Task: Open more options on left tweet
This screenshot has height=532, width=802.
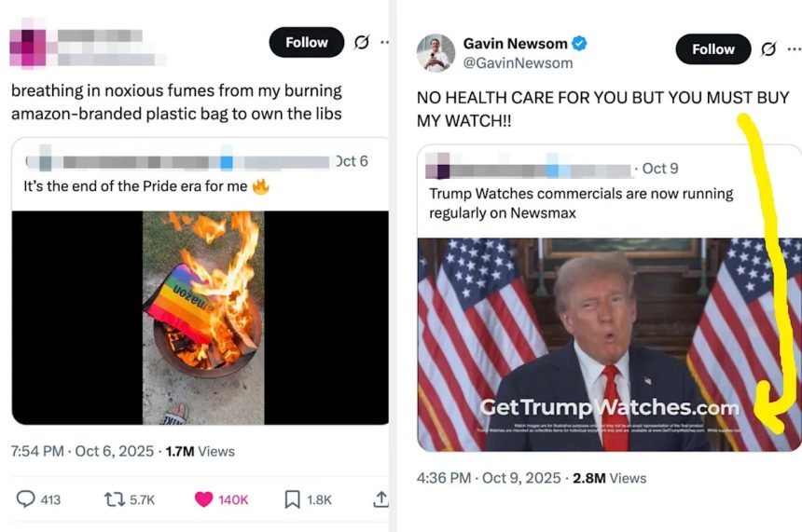Action: tap(384, 43)
